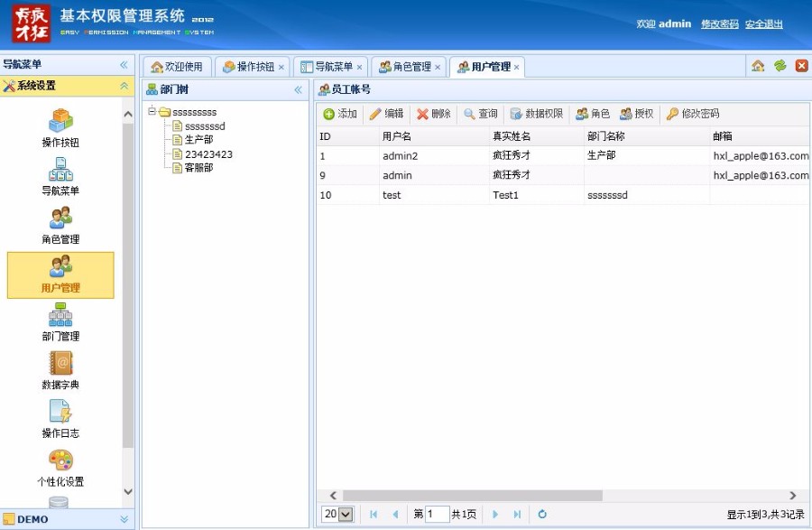Select the admin2 user row
Screen dimensions: 812x530
563,155
